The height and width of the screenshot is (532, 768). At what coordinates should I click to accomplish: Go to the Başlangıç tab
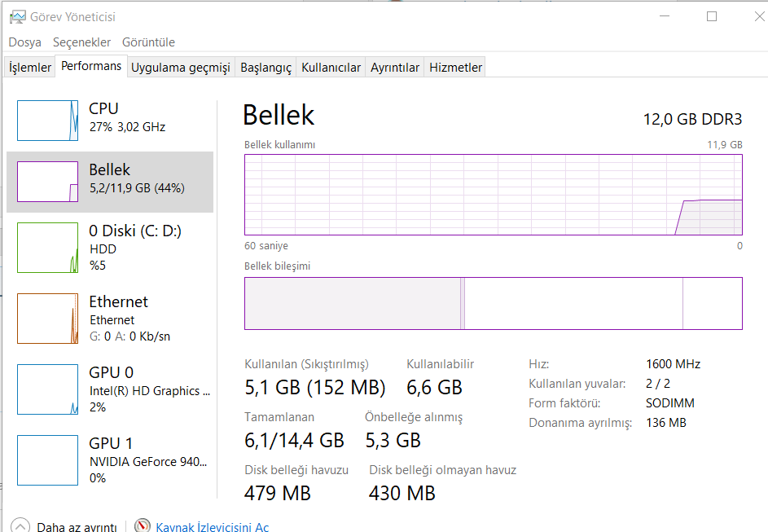pos(266,68)
